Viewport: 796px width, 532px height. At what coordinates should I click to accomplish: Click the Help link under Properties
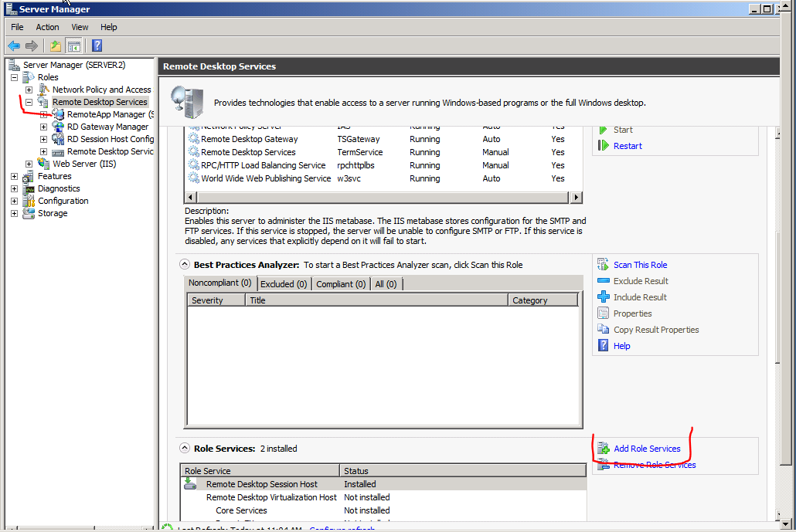click(x=622, y=346)
